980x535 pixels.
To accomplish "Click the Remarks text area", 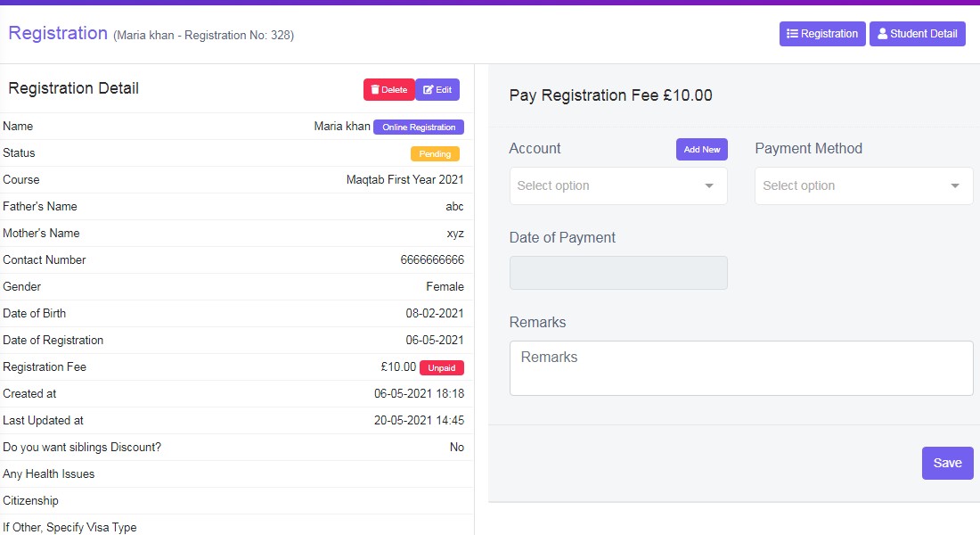I will point(741,368).
